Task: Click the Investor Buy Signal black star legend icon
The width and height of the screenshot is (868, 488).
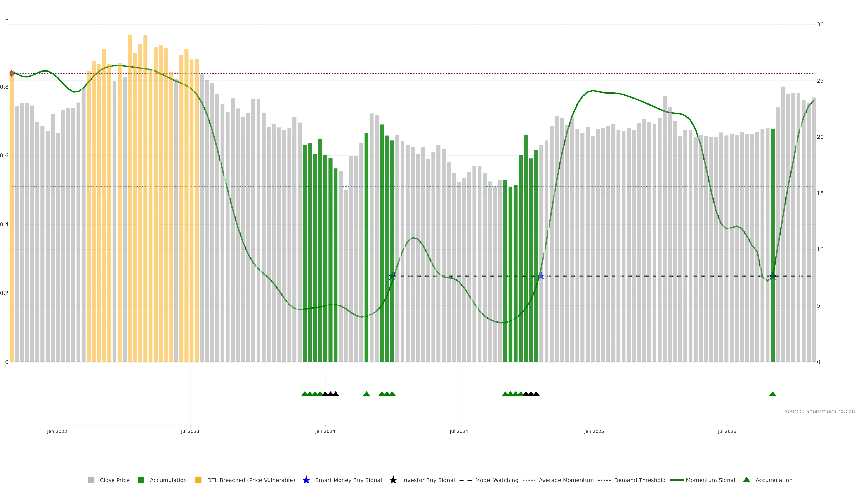Action: (x=393, y=480)
